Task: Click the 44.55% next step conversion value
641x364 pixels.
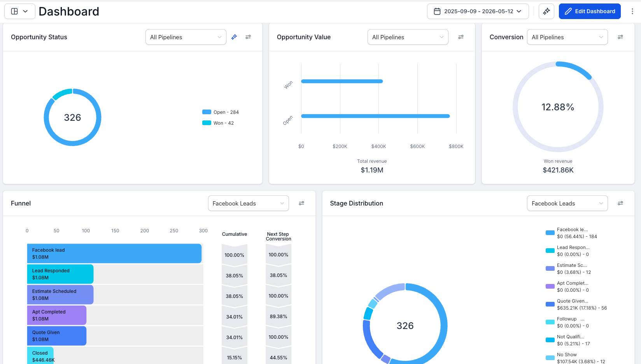Action: tap(278, 357)
